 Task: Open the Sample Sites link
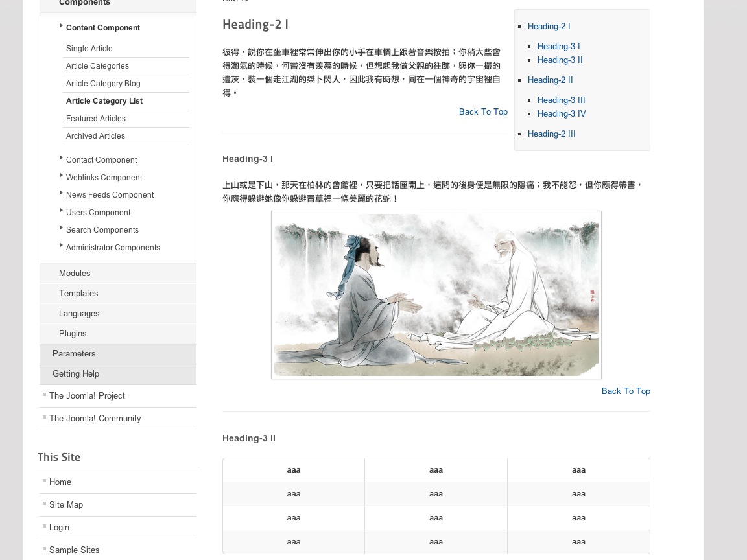tap(75, 550)
